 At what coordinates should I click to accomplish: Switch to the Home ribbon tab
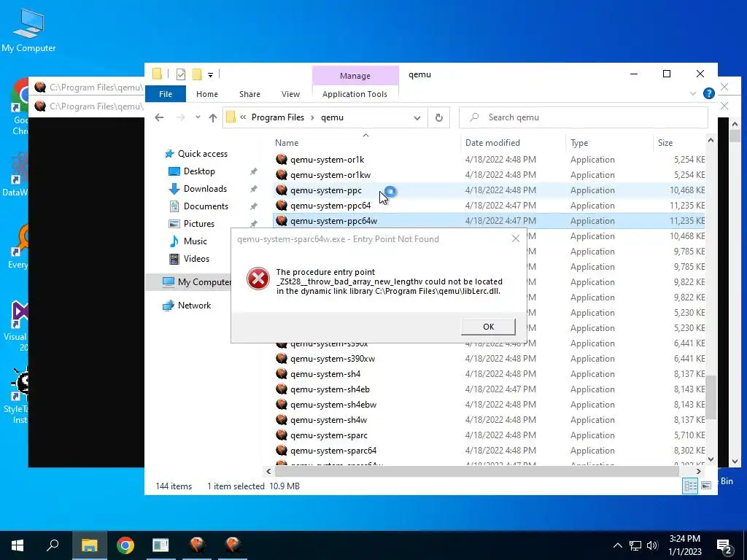(x=206, y=94)
